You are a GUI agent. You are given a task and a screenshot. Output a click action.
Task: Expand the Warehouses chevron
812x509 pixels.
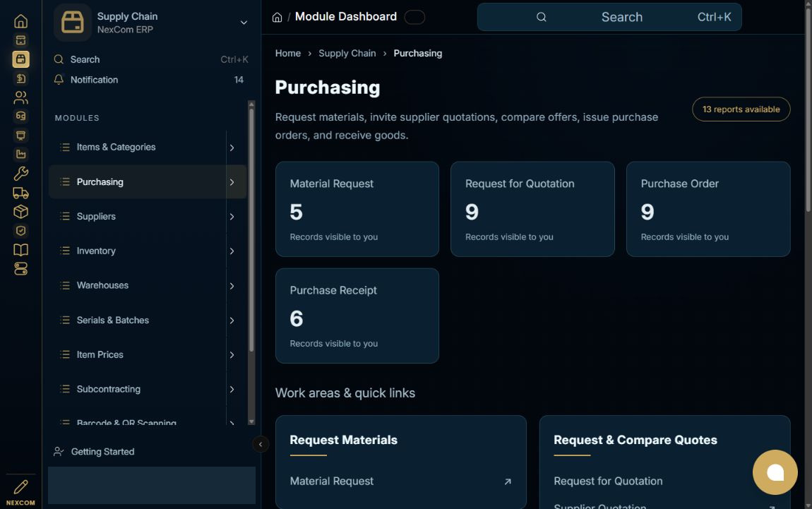pos(232,286)
